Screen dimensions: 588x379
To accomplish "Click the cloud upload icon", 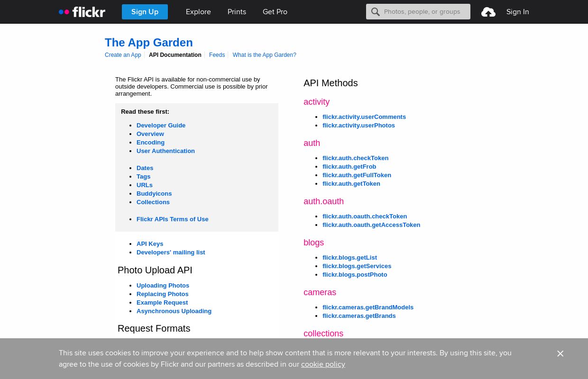I will click(x=488, y=12).
